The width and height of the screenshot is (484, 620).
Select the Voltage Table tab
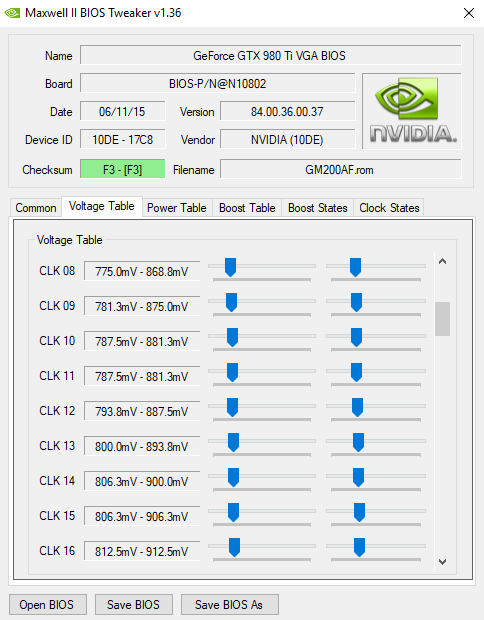(102, 206)
